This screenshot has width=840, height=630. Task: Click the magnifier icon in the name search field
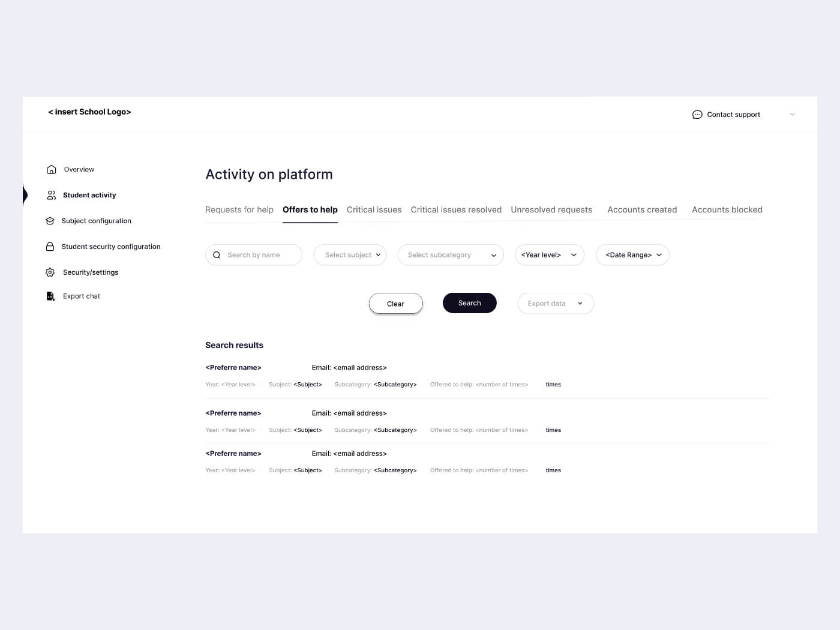(x=217, y=254)
